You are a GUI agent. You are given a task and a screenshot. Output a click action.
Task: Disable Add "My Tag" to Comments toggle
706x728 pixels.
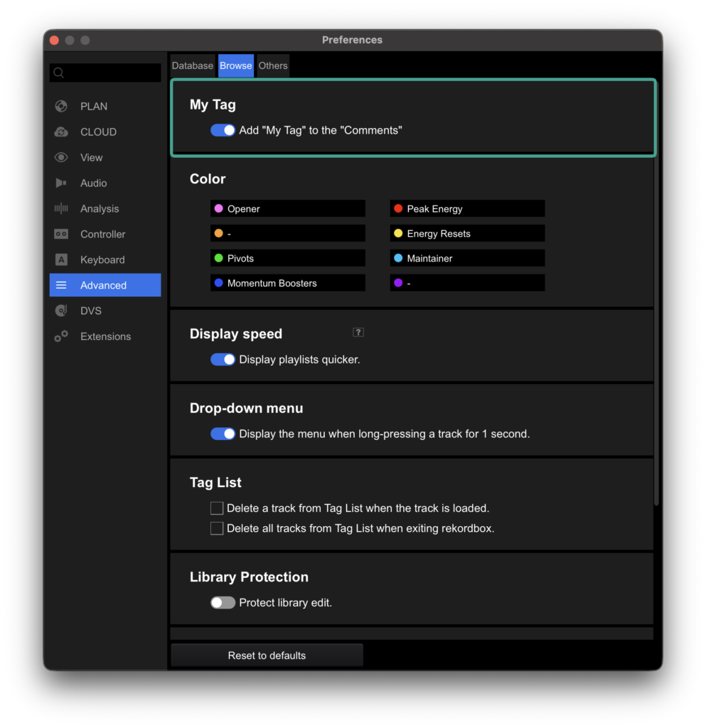pos(223,130)
